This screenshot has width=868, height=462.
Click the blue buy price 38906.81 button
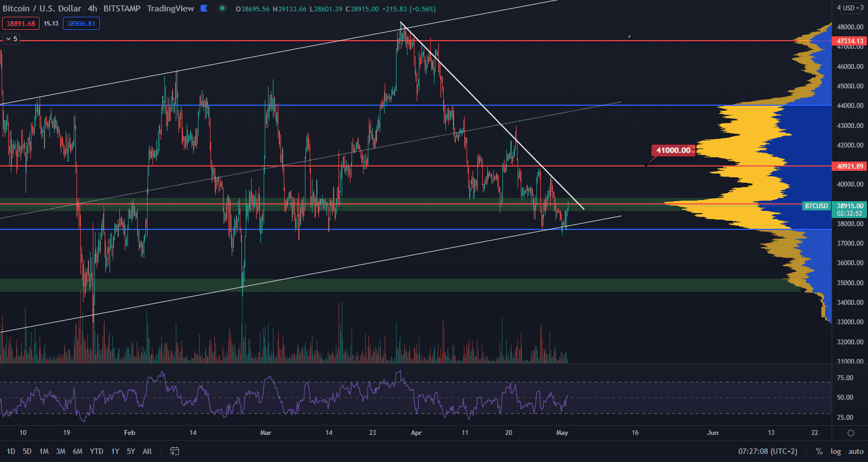click(x=81, y=23)
